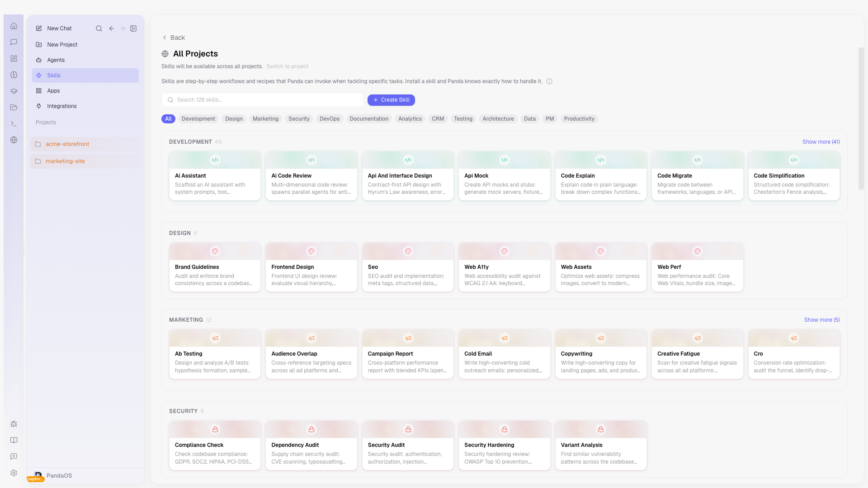Image resolution: width=868 pixels, height=488 pixels.
Task: Open the folder icon in left rail
Action: tap(14, 107)
